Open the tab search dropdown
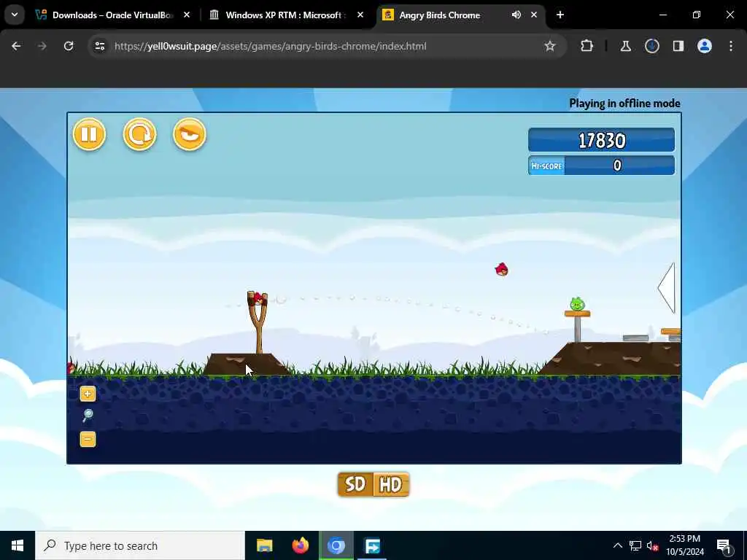747x560 pixels. click(x=15, y=15)
